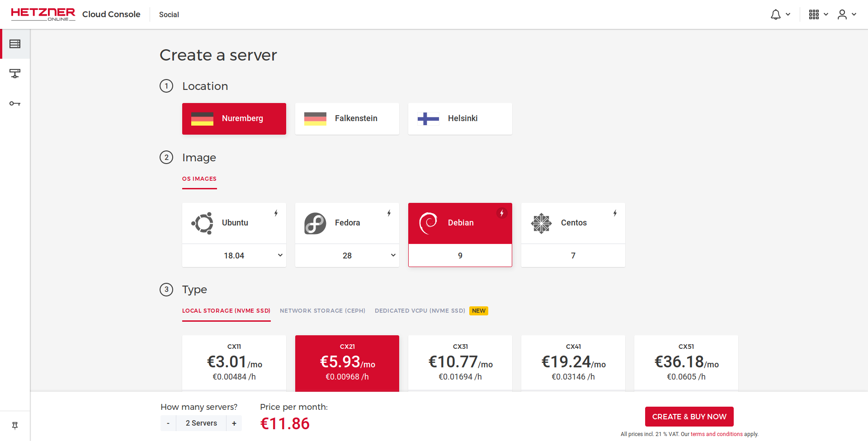This screenshot has width=868, height=441.
Task: Click the Fedora logo icon
Action: [315, 223]
